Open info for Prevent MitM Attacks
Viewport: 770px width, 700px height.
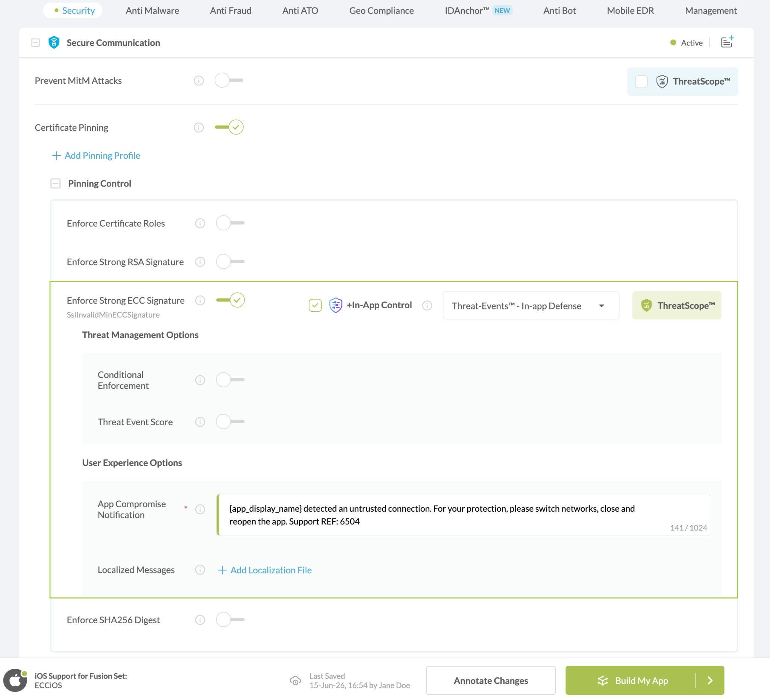tap(199, 80)
